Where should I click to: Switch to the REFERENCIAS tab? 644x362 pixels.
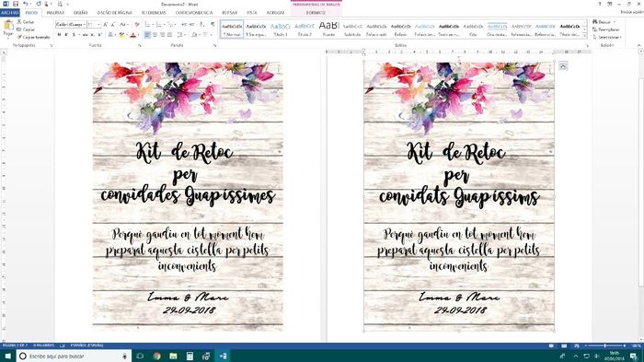[x=154, y=13]
